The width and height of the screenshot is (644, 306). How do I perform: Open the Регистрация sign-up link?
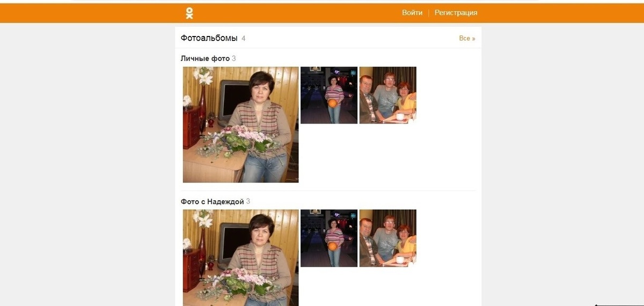(456, 13)
